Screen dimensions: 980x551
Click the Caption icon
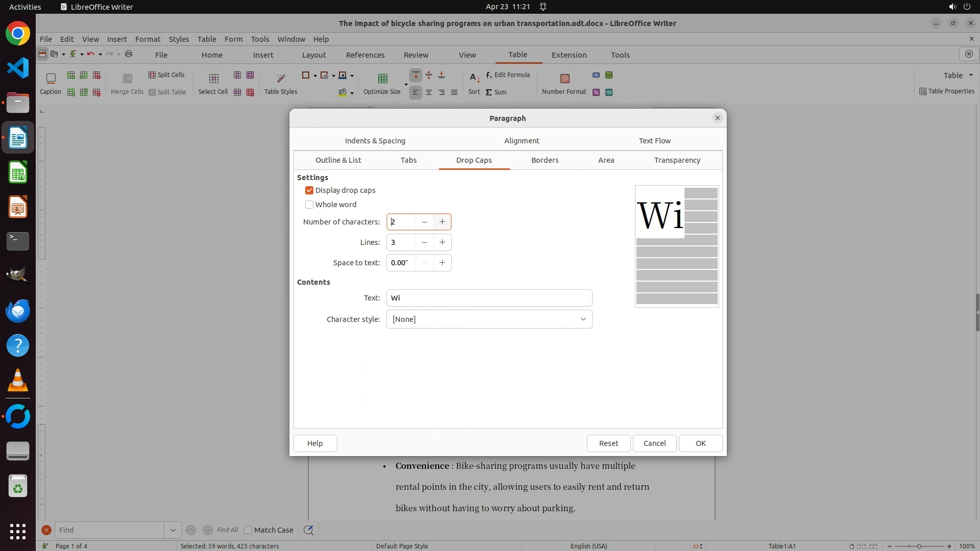pyautogui.click(x=51, y=78)
